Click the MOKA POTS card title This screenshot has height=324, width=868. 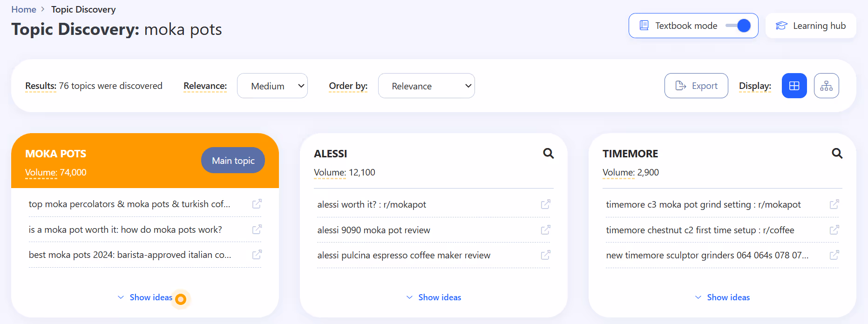click(x=56, y=154)
